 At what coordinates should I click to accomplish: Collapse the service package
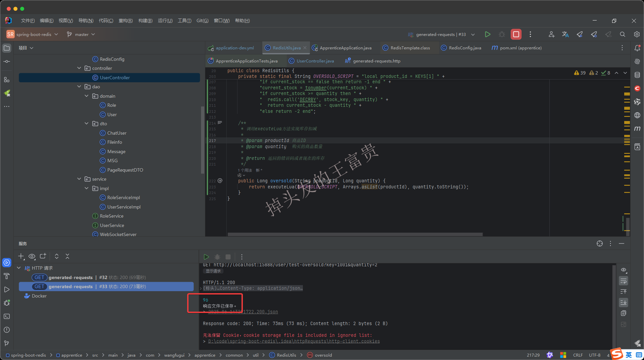coord(79,179)
